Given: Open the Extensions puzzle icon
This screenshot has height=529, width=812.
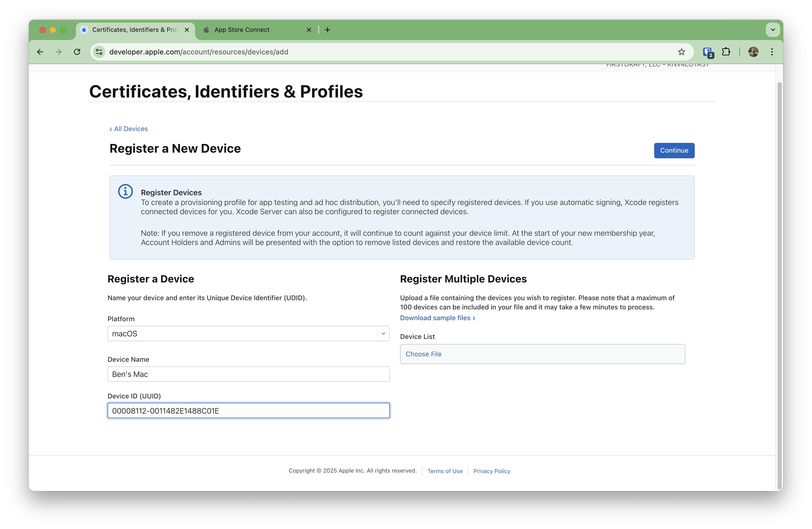Looking at the screenshot, I should coord(726,52).
